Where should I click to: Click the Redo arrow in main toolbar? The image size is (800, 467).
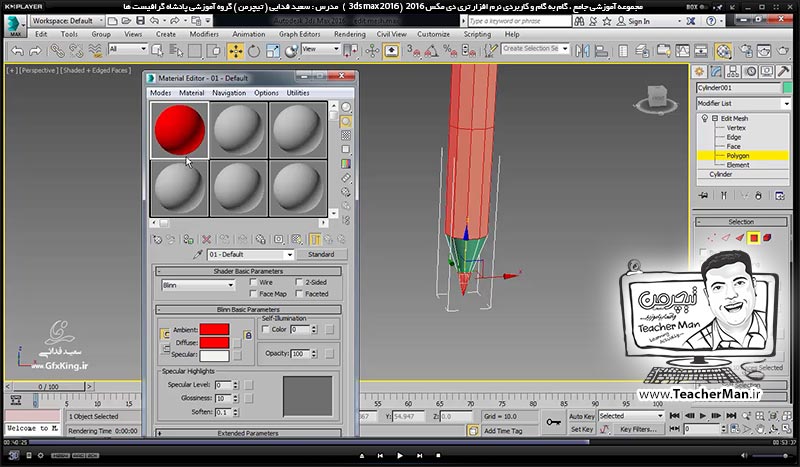pyautogui.click(x=35, y=51)
